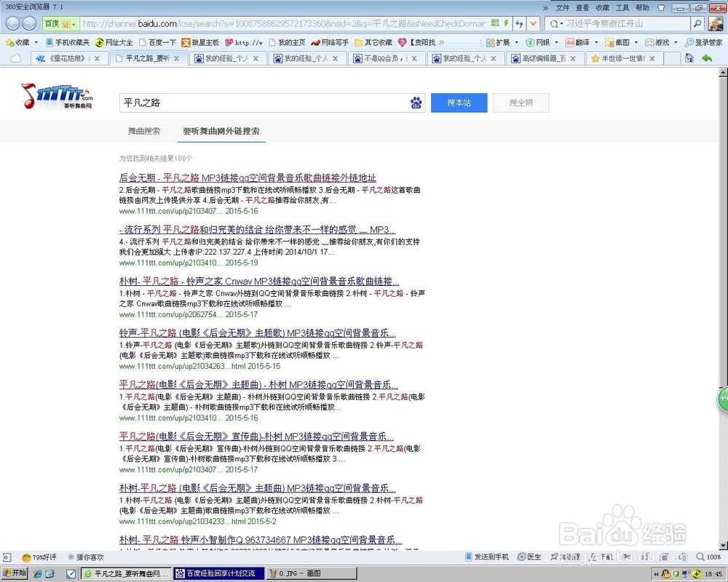Open the 网银 dropdown arrow

[x=555, y=42]
